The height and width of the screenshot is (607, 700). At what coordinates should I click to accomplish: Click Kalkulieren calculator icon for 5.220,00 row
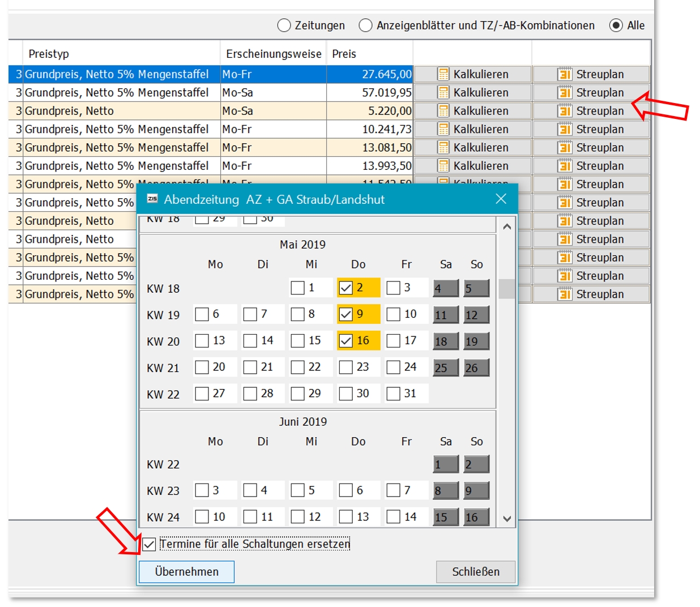[x=443, y=111]
